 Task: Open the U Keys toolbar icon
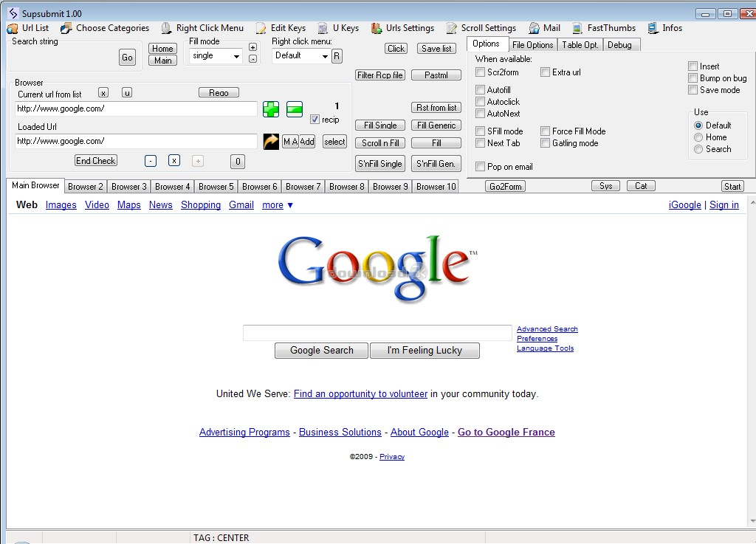pyautogui.click(x=323, y=29)
